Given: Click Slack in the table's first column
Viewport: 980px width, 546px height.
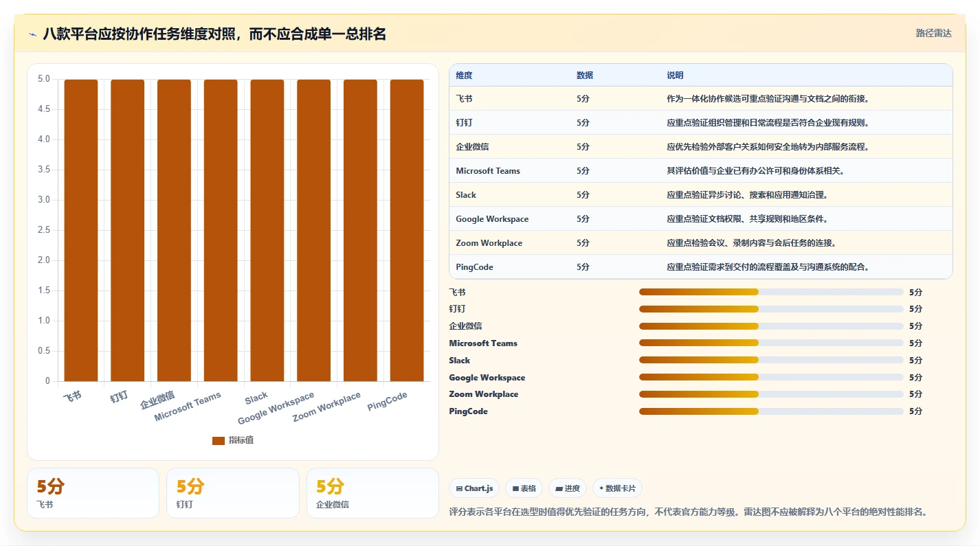Looking at the screenshot, I should (x=466, y=195).
